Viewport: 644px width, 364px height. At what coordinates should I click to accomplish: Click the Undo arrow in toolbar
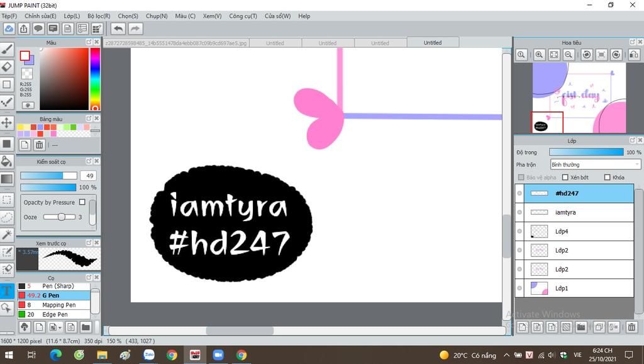pos(118,29)
